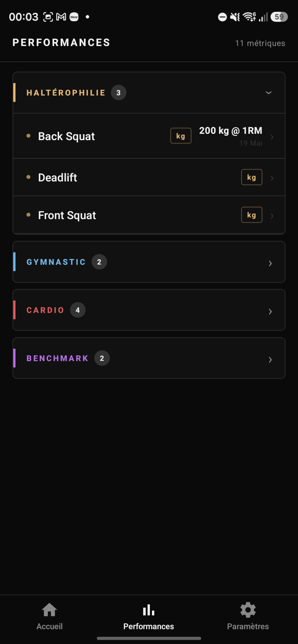Image resolution: width=298 pixels, height=644 pixels.
Task: Tap the kg unit badge for Deadlift
Action: click(x=251, y=177)
